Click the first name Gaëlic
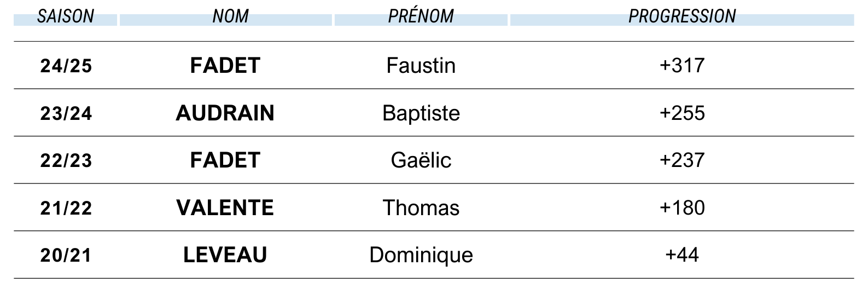868x300 pixels. pyautogui.click(x=421, y=160)
